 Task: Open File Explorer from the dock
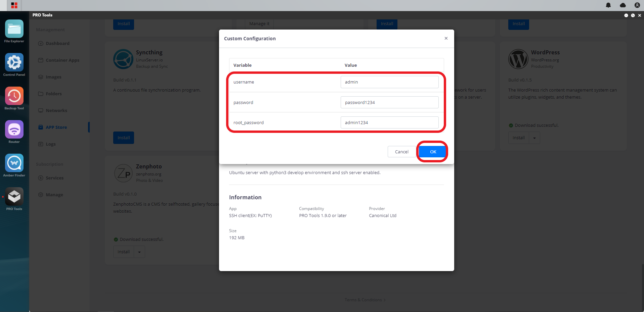14,29
